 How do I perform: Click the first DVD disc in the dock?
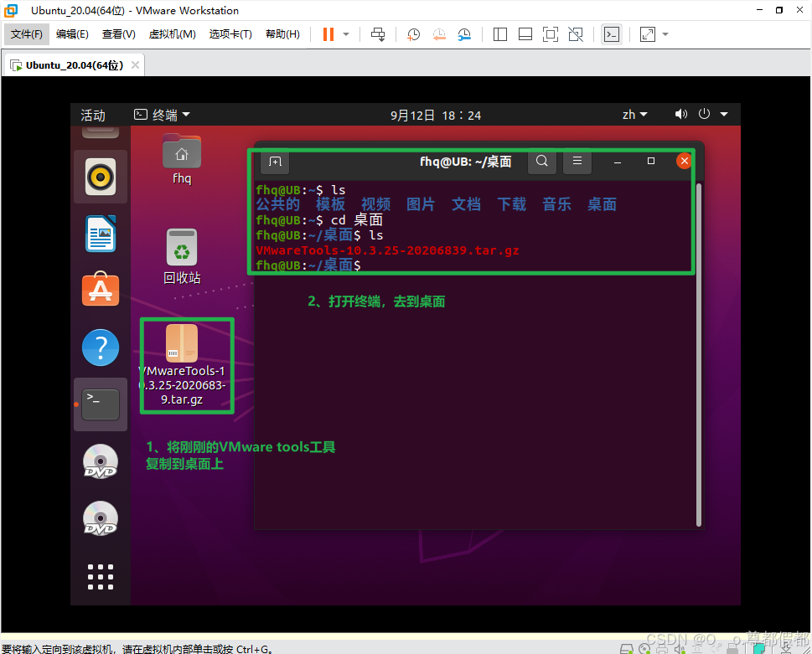pos(101,461)
